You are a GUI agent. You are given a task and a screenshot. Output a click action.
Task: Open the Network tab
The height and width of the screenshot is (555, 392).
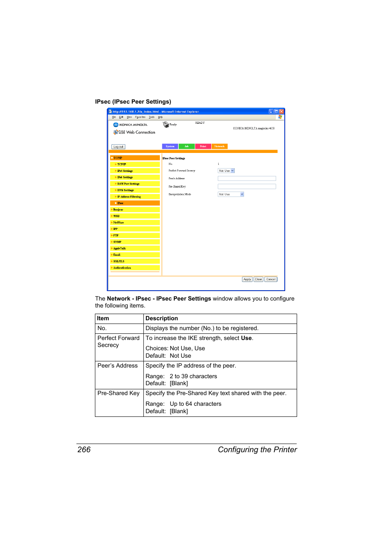click(219, 146)
